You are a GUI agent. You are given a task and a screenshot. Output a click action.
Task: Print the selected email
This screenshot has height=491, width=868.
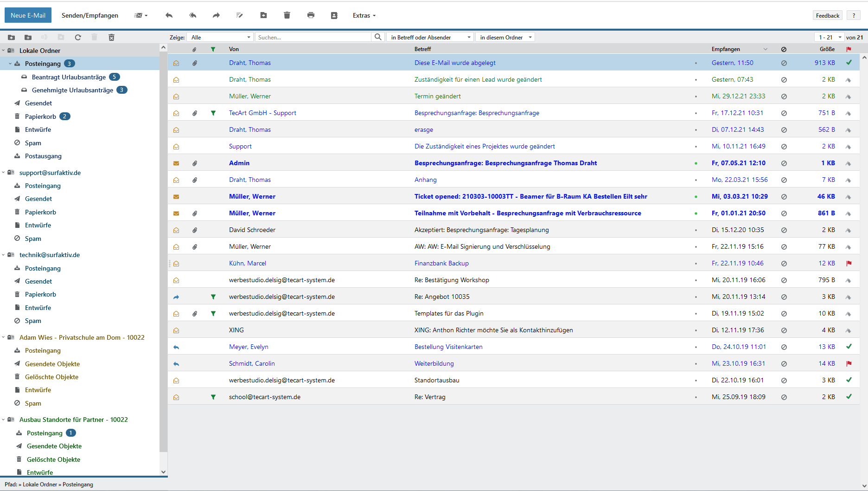click(311, 15)
